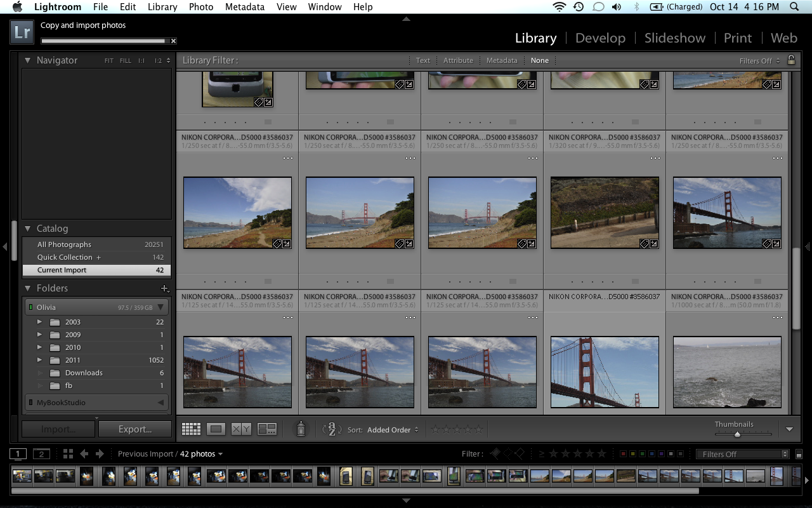Select Attribute in Library Filter bar
Image resolution: width=812 pixels, height=508 pixels.
tap(458, 60)
